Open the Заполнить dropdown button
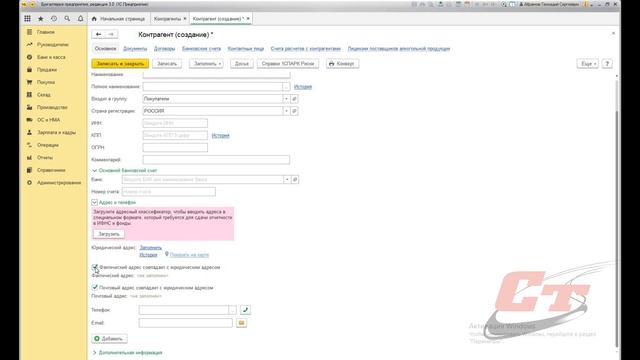Image resolution: width=640 pixels, height=360 pixels. point(206,64)
